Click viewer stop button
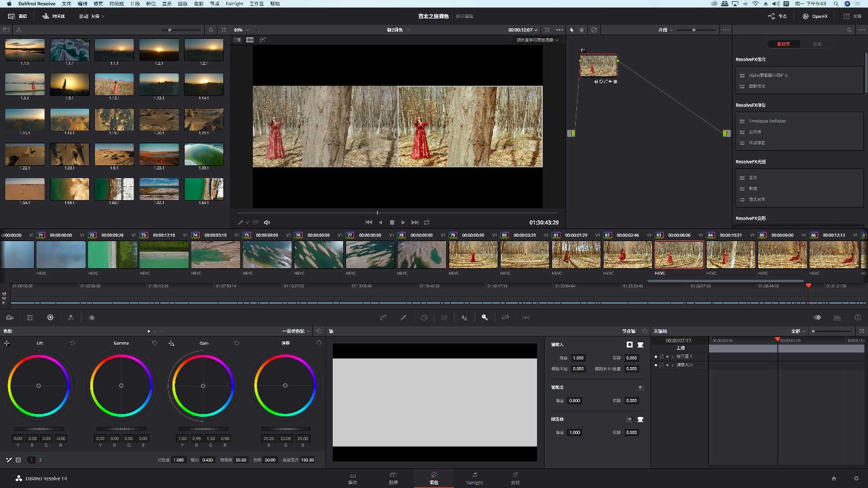The image size is (868, 488). coord(392,222)
